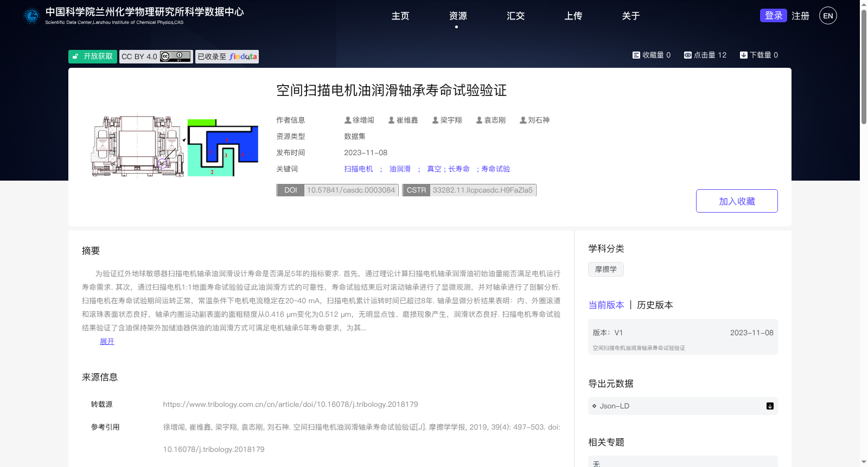Switch to the 历史版本 tab
This screenshot has height=467, width=868.
[655, 305]
